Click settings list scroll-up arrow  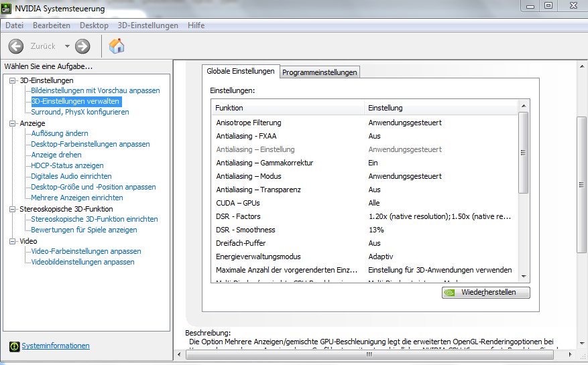click(524, 106)
